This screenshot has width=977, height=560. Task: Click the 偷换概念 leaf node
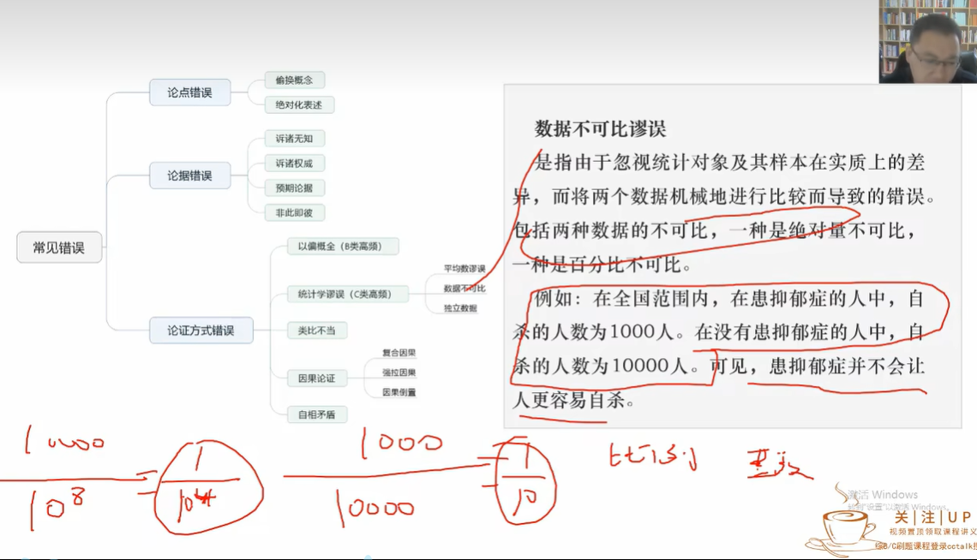[294, 80]
